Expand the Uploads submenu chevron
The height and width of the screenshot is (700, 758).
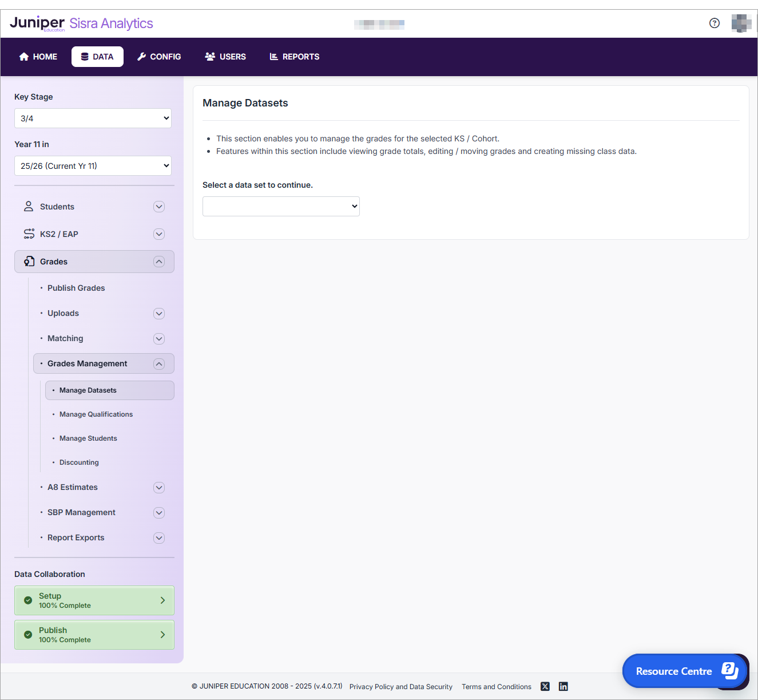pyautogui.click(x=159, y=314)
